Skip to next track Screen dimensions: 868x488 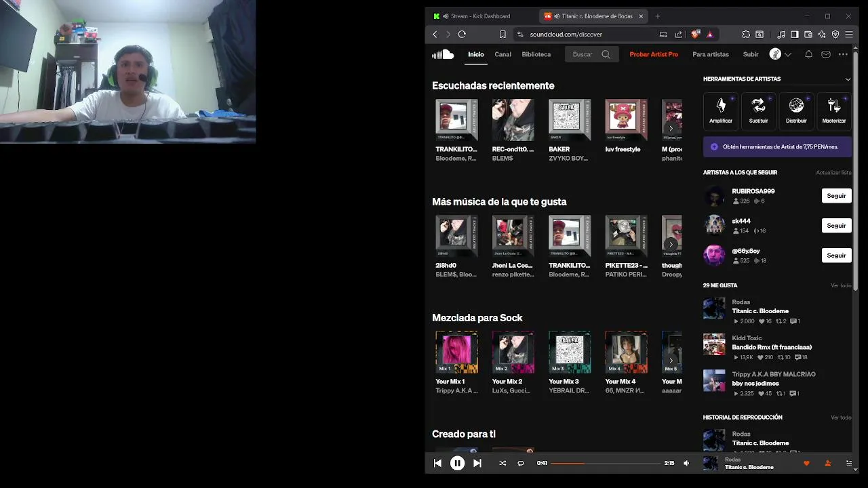[x=477, y=463]
